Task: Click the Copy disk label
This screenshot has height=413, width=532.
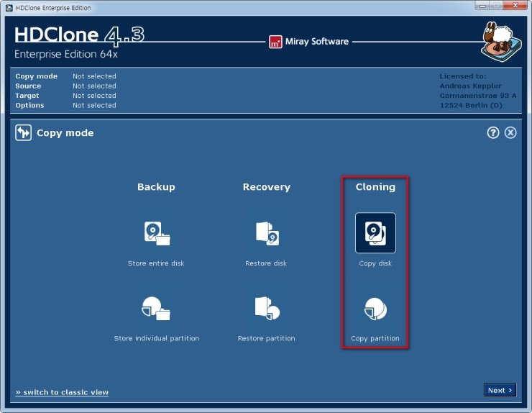Action: tap(375, 263)
